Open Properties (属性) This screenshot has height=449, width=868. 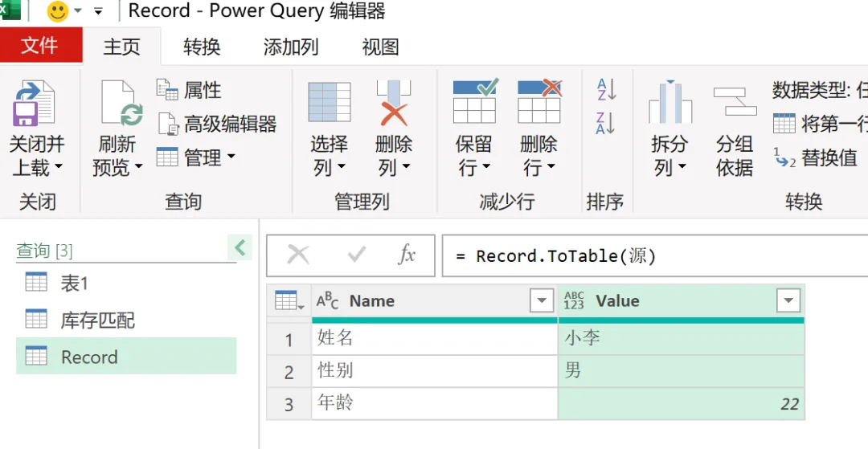coord(189,90)
